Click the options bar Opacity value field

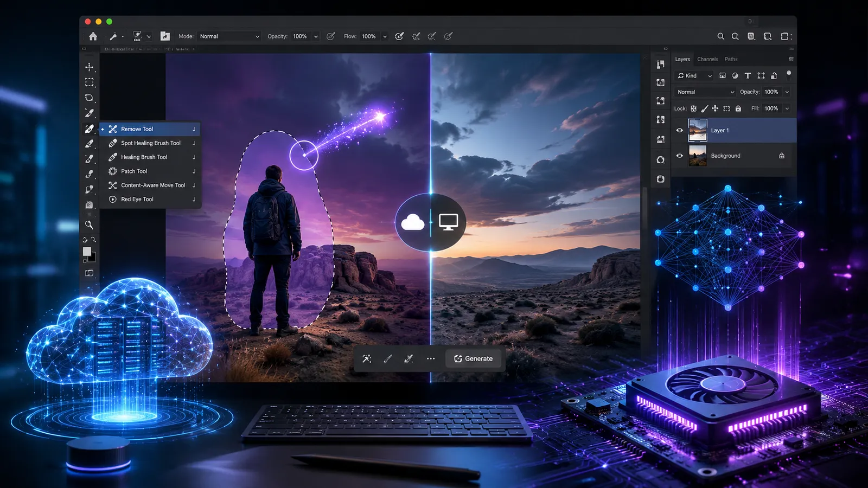[x=300, y=36]
